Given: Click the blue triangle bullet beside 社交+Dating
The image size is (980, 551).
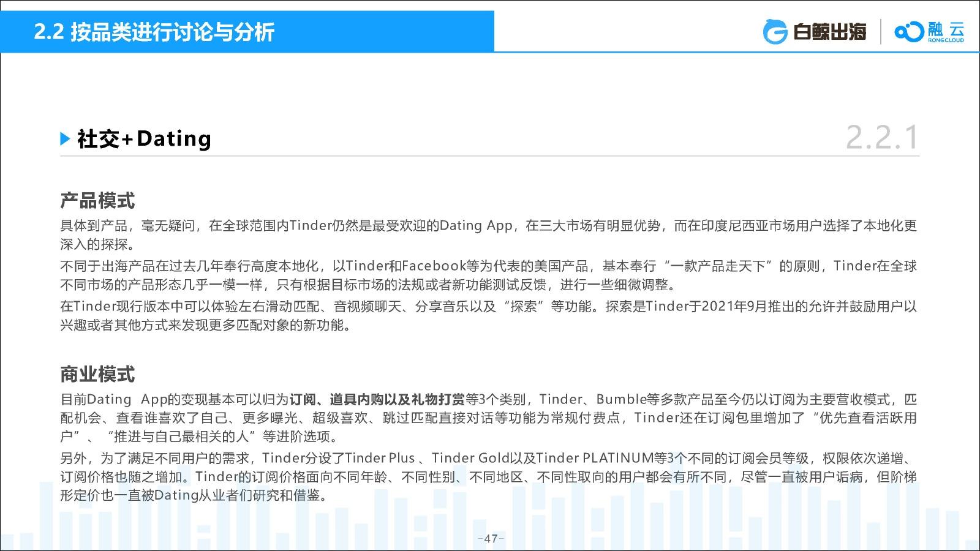Looking at the screenshot, I should pyautogui.click(x=66, y=139).
